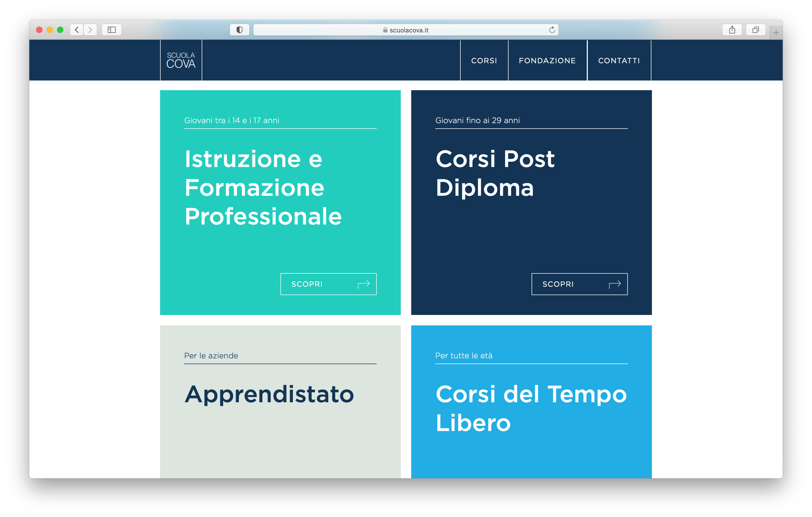
Task: Click the 'Giovani fino ai 29 anni' label
Action: pyautogui.click(x=477, y=120)
